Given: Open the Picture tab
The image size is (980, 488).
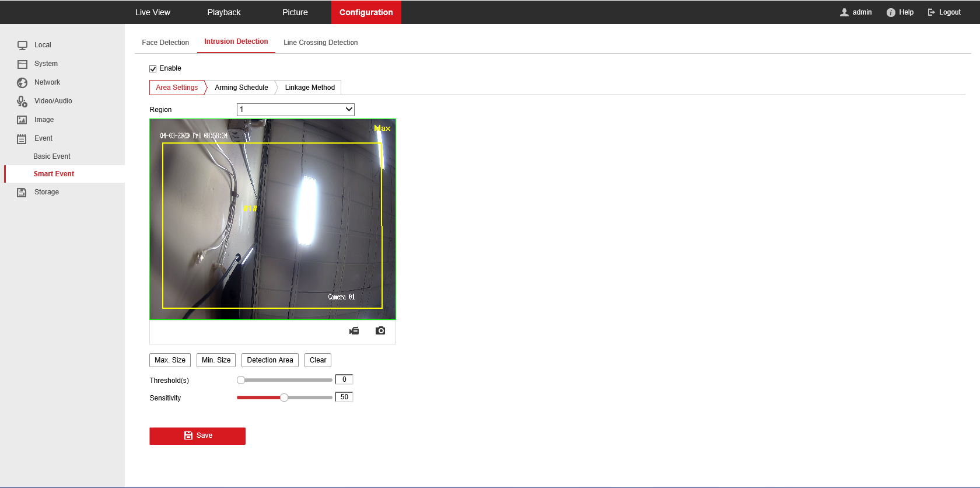Looking at the screenshot, I should [x=295, y=12].
